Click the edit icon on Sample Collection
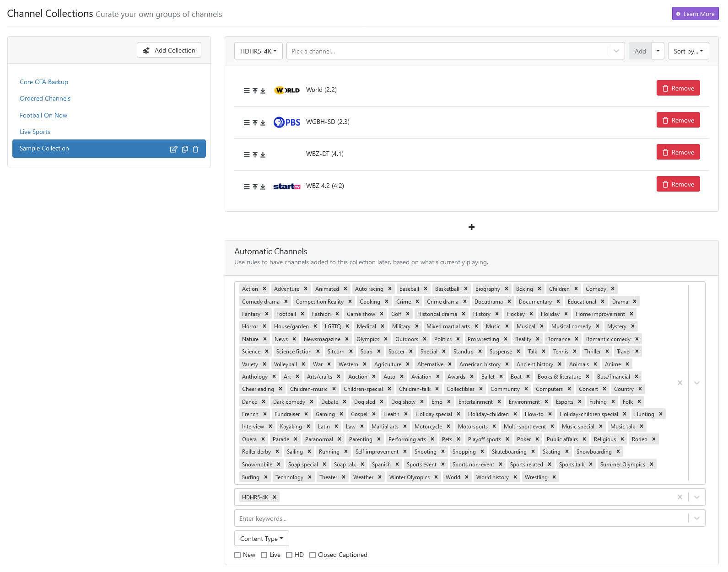 (x=173, y=149)
